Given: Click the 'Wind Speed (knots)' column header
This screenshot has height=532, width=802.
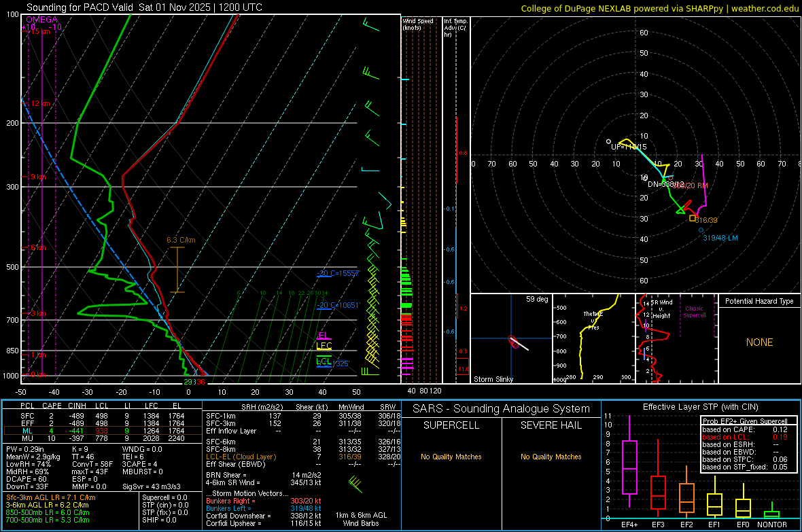Looking at the screenshot, I should click(x=417, y=24).
